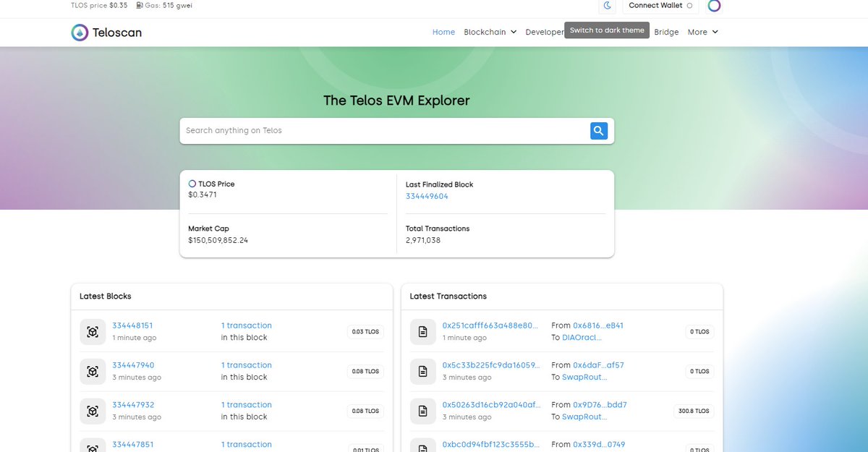Click document icon beside 0x5c33b225fc9da16059
This screenshot has height=452, width=868.
coord(423,372)
